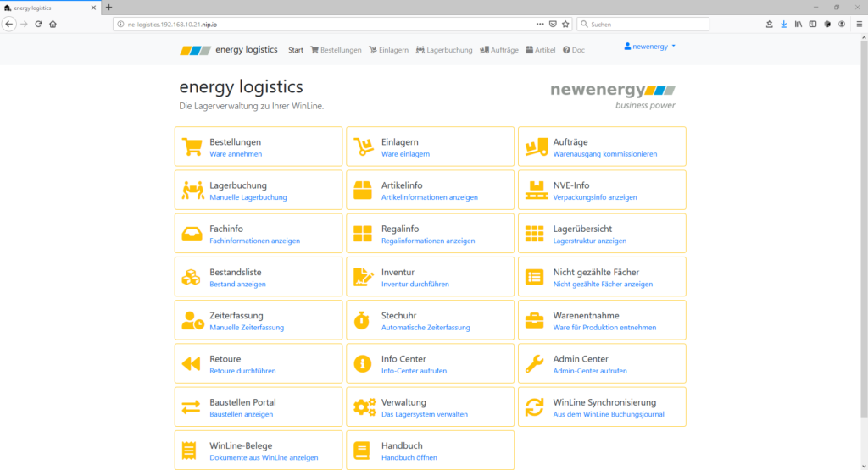The width and height of the screenshot is (868, 470).
Task: Open Lagerbuchung in the top navigation
Action: pyautogui.click(x=444, y=50)
